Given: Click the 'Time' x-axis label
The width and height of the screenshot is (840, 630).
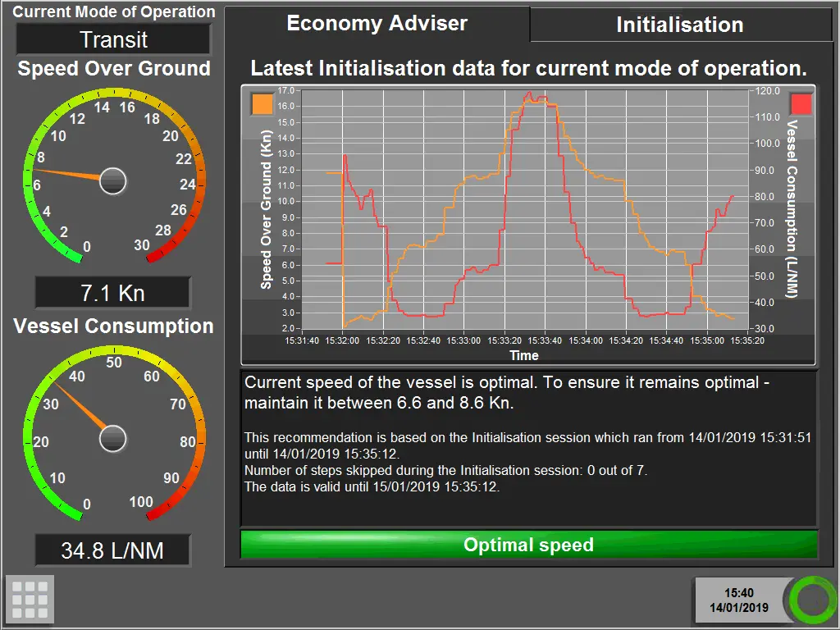Looking at the screenshot, I should pyautogui.click(x=524, y=356).
